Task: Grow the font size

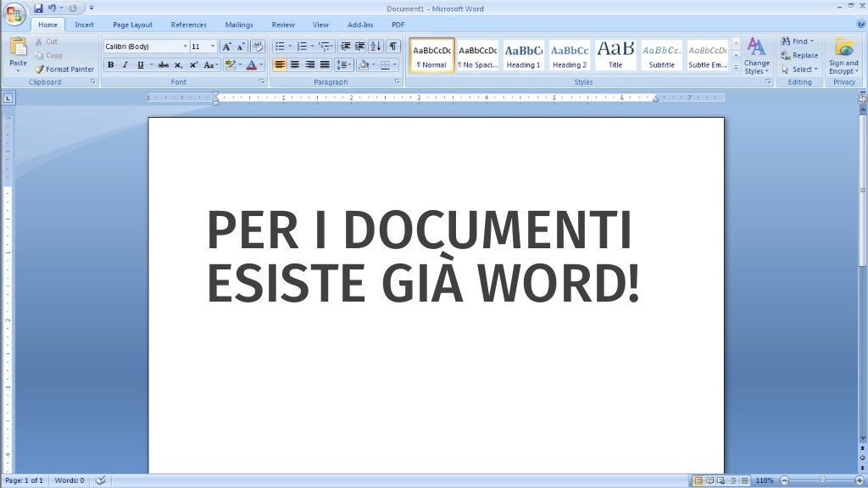Action: (226, 47)
